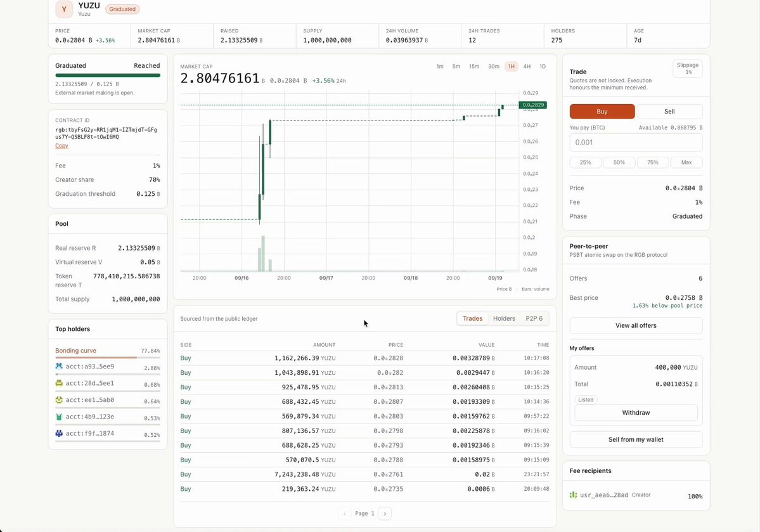Click the 1,162,266.39 YUZU trade amount

(305, 358)
